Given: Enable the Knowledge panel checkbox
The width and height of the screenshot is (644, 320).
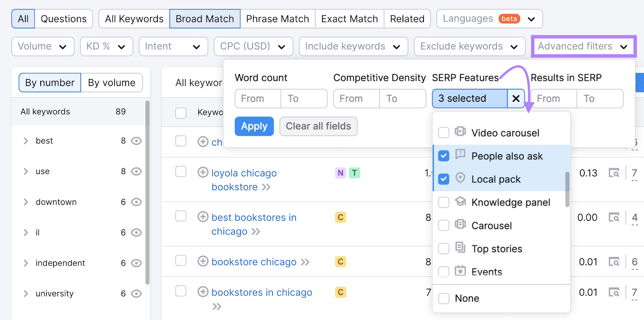Looking at the screenshot, I should click(444, 202).
